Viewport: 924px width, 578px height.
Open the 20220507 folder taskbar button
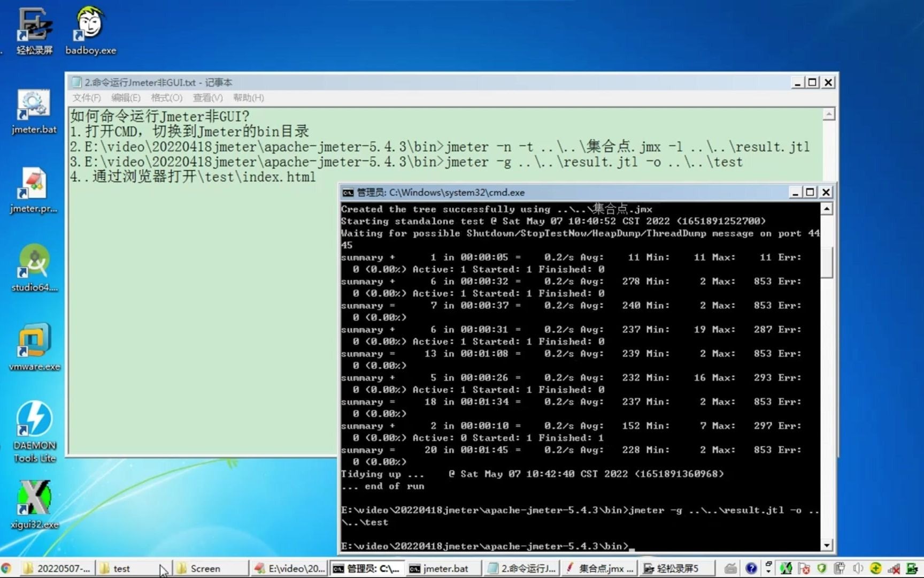pyautogui.click(x=57, y=568)
